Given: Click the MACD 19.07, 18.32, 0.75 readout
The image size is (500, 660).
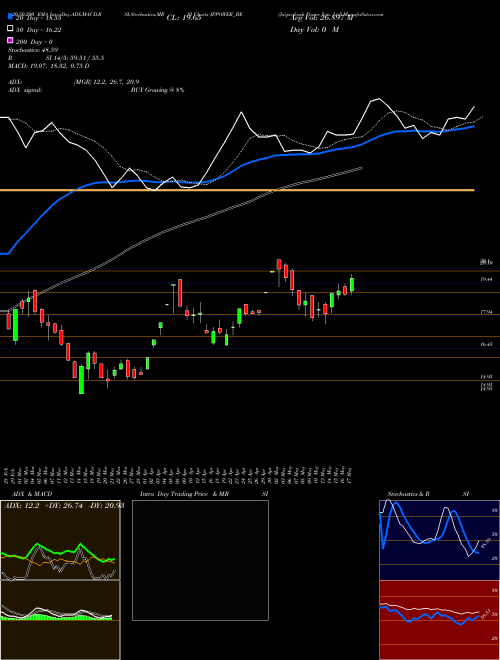Looking at the screenshot, I should [x=49, y=66].
